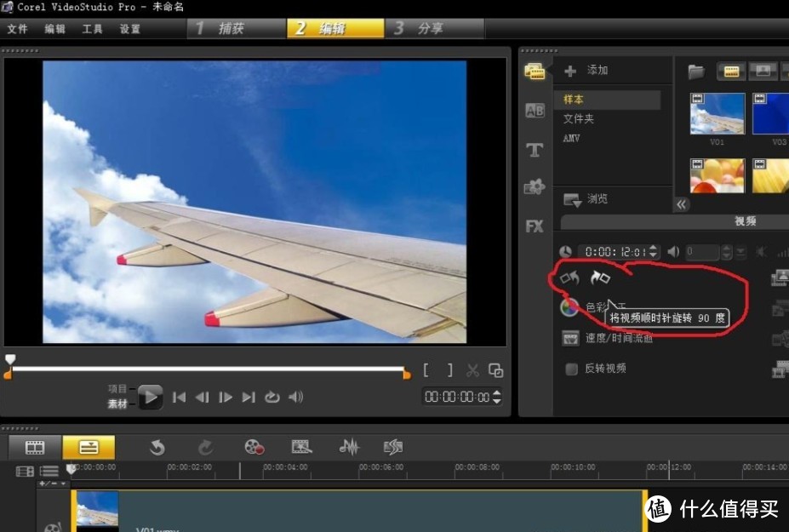This screenshot has height=532, width=789.
Task: Rotate video clockwise 90 degrees
Action: tap(600, 277)
